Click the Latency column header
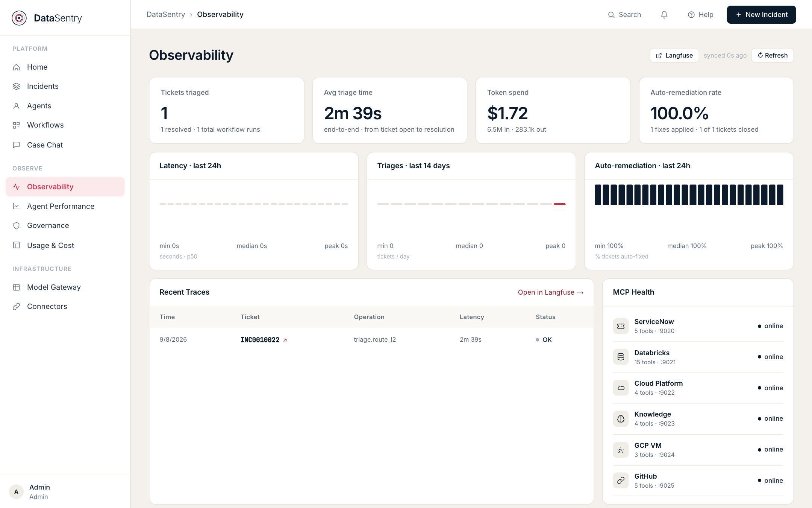 [x=472, y=317]
